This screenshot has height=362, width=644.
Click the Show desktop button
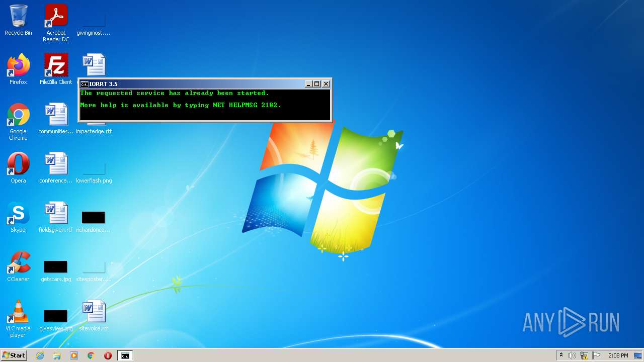(638, 355)
